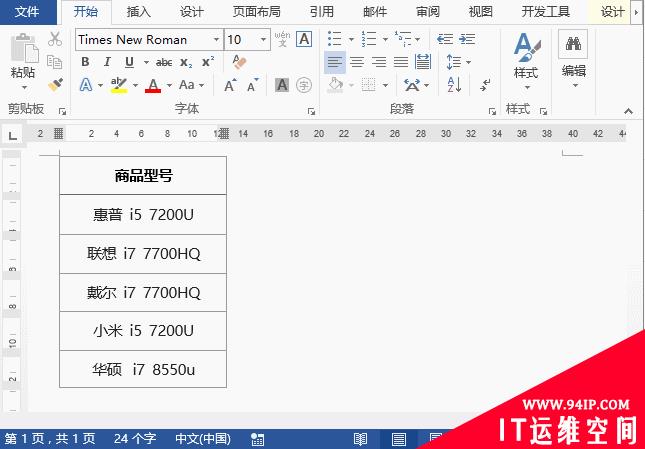Click the Asian Layout icon

[x=412, y=85]
